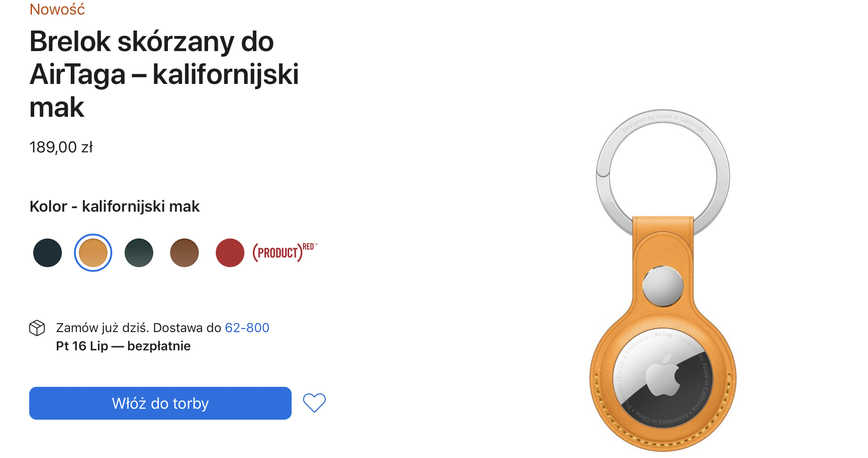Pick the saddle brown color swatch

tap(184, 253)
